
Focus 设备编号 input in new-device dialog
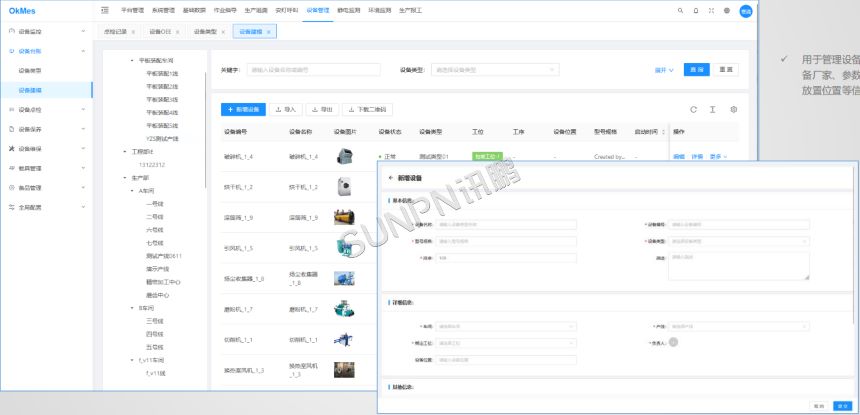tap(739, 225)
